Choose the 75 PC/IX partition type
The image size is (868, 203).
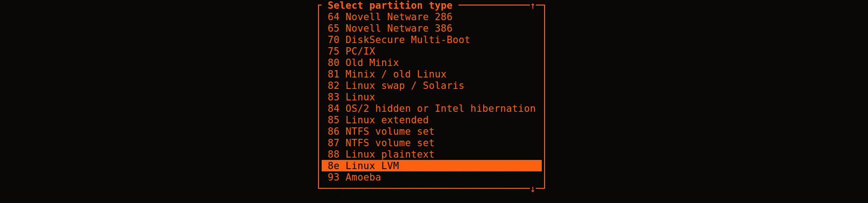coord(431,51)
